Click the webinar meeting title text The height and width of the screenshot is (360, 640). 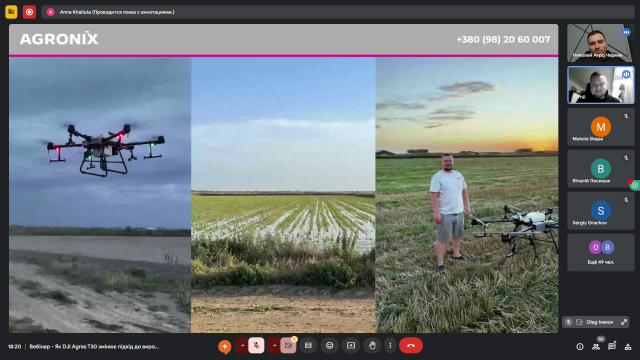pos(94,347)
